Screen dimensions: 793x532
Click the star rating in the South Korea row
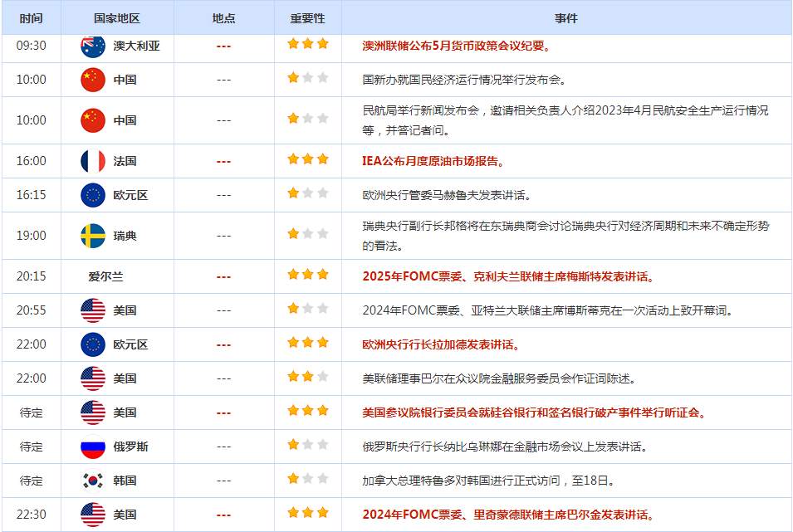click(x=308, y=478)
